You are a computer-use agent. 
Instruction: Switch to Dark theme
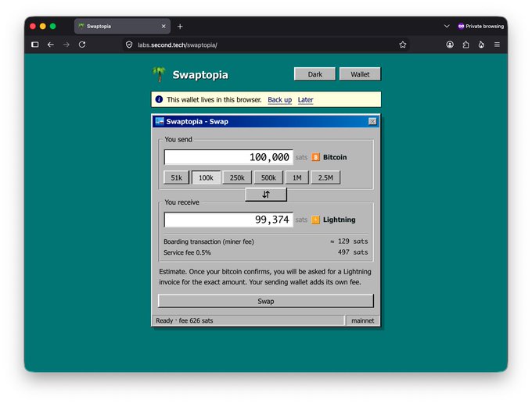315,74
